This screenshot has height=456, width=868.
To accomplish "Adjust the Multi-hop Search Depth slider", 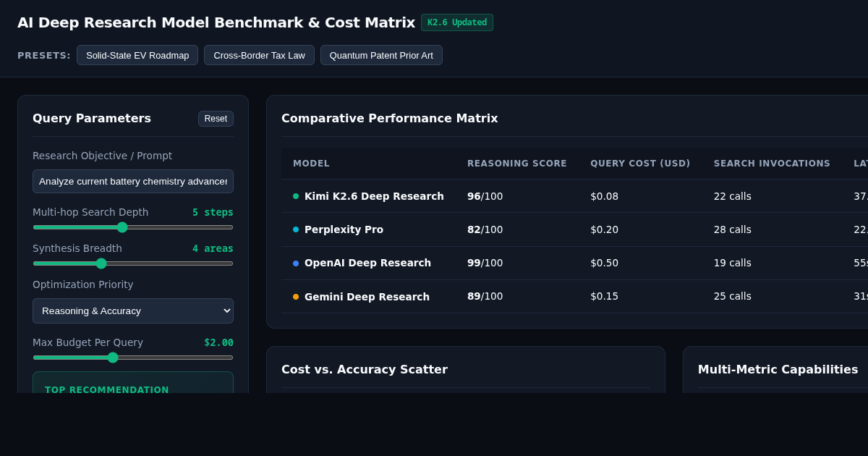I will 133,227.
